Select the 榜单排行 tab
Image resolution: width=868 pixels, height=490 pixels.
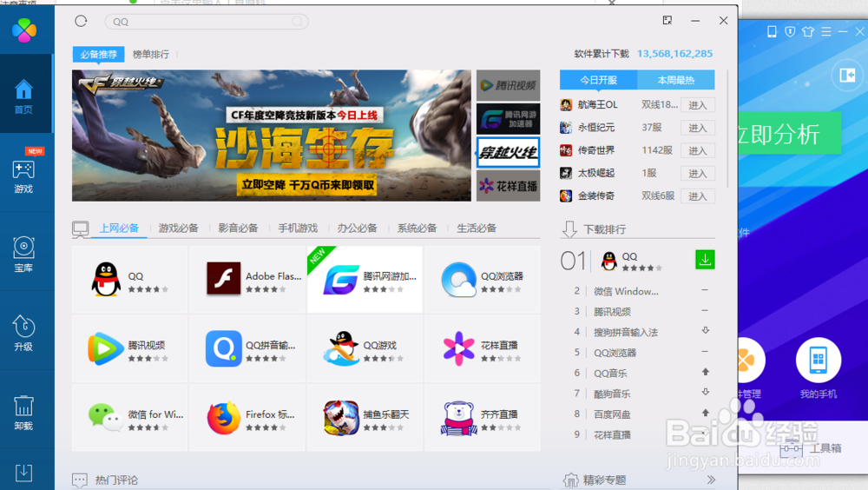click(x=151, y=55)
